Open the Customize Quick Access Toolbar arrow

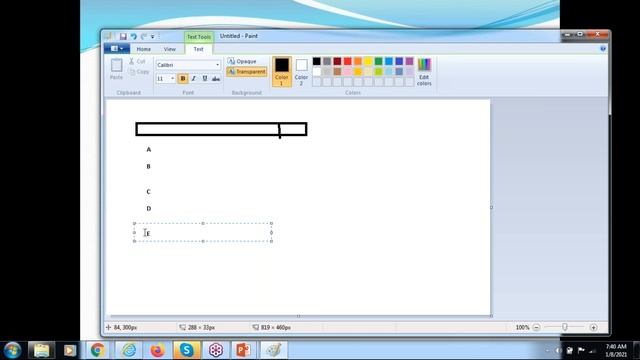click(x=153, y=37)
